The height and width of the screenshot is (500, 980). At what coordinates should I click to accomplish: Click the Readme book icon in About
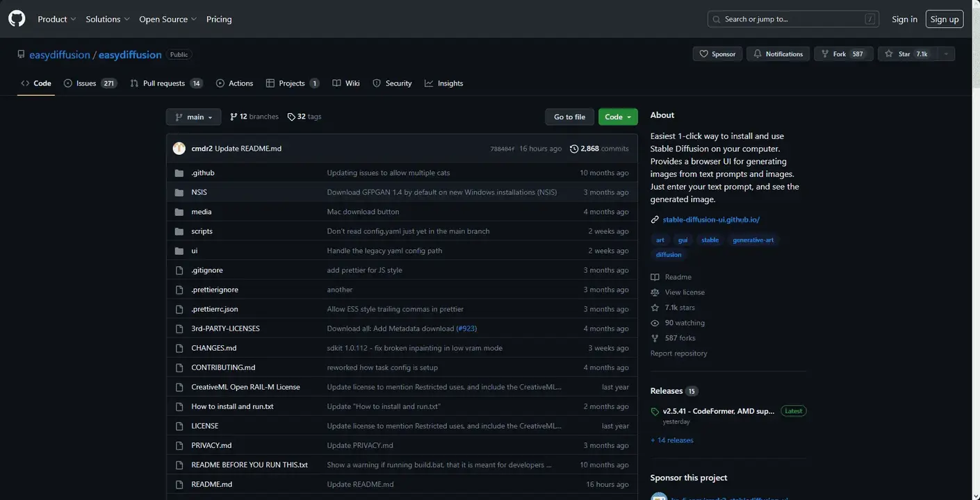tap(655, 277)
